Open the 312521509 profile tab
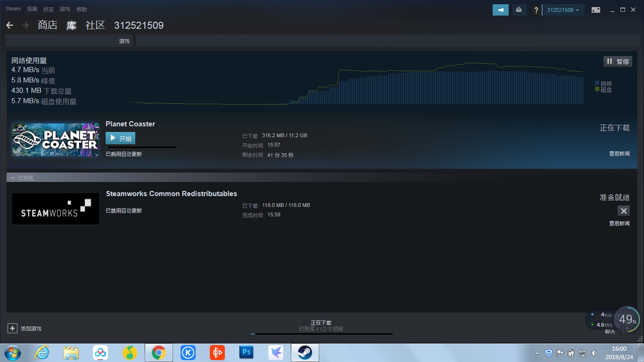The width and height of the screenshot is (644, 362). 139,25
